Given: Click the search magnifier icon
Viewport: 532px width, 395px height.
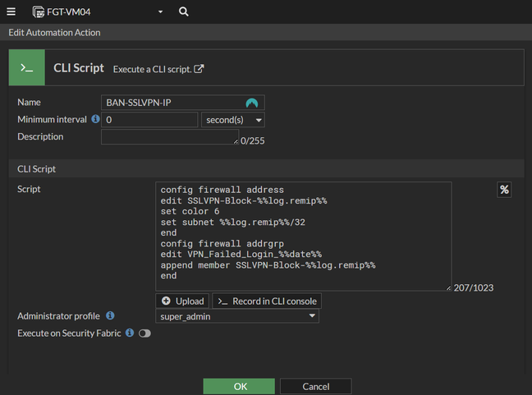Looking at the screenshot, I should (x=183, y=11).
